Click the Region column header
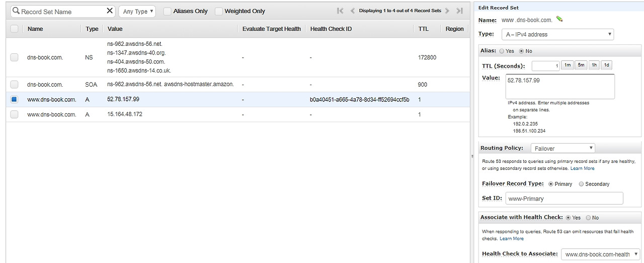Image resolution: width=644 pixels, height=263 pixels. [454, 29]
